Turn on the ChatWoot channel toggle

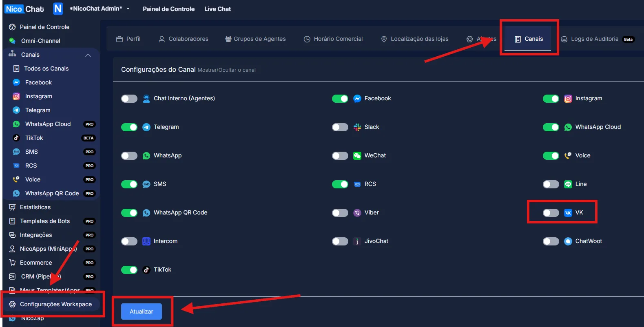pyautogui.click(x=551, y=241)
